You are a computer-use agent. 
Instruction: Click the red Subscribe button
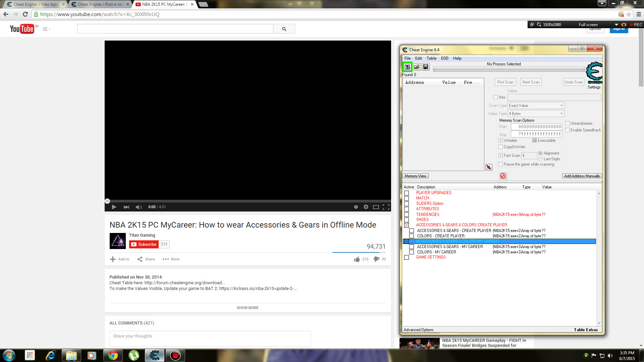(x=144, y=244)
